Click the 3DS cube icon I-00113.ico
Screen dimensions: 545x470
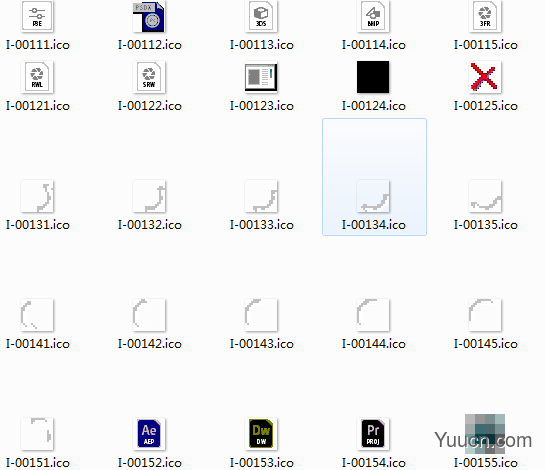coord(261,16)
